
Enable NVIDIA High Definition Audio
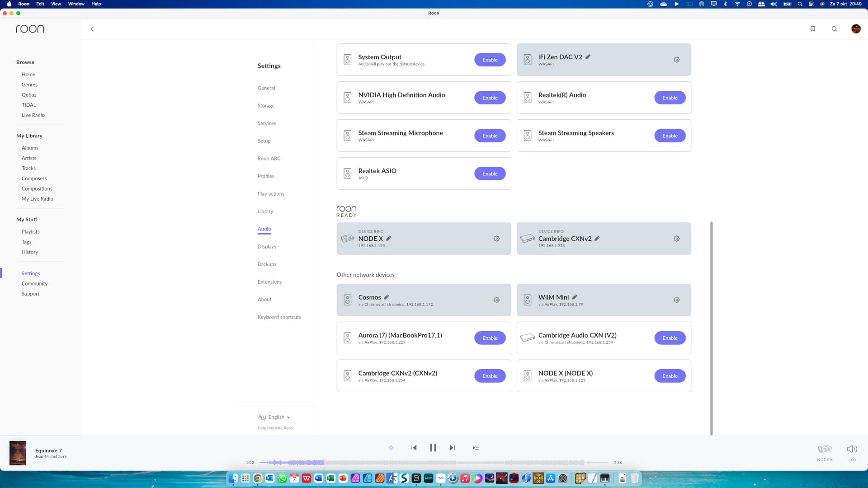490,98
